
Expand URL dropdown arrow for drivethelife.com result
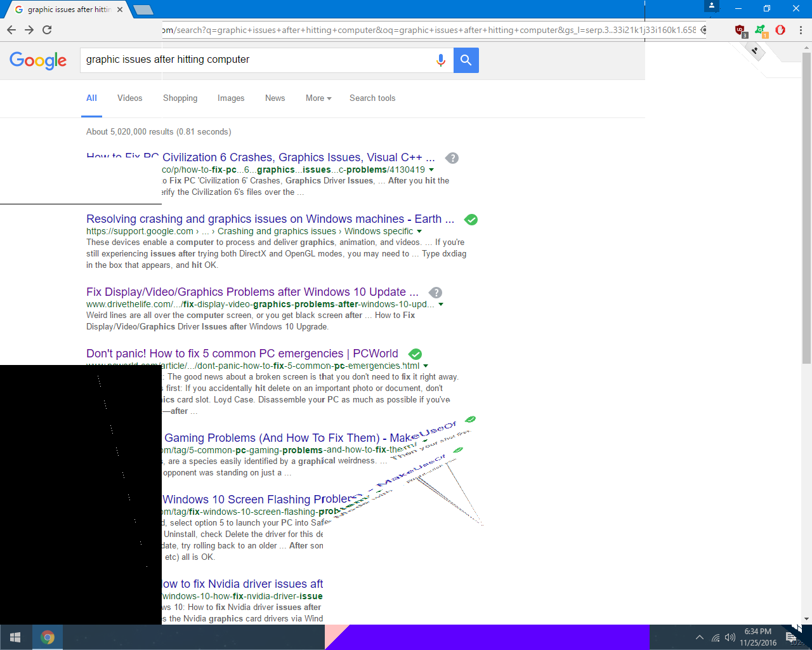[x=441, y=305]
